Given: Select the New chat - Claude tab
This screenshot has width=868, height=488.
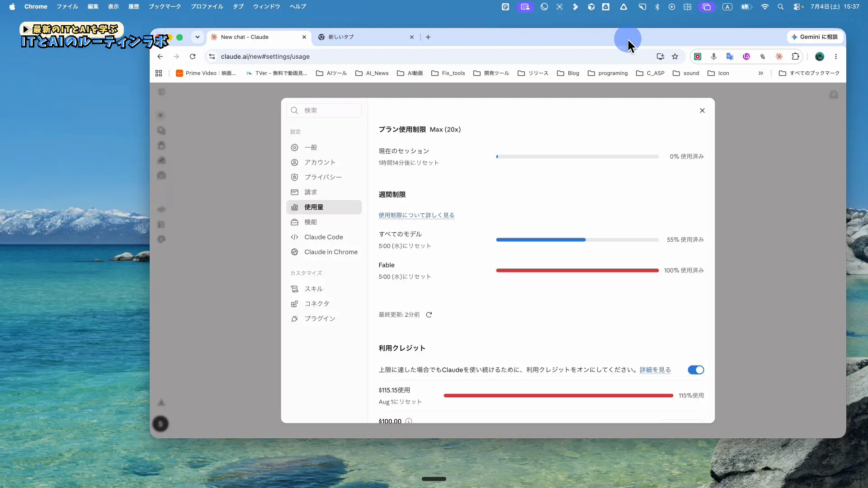Looking at the screenshot, I should click(x=259, y=37).
